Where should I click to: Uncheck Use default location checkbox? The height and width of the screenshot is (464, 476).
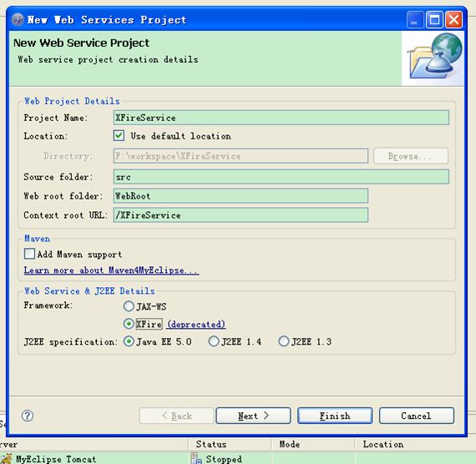pos(119,136)
